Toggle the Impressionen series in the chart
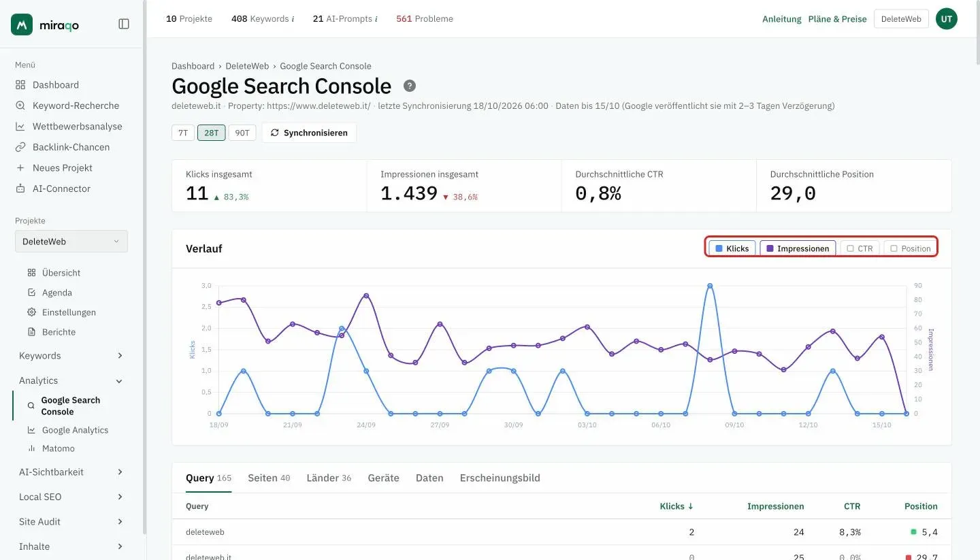The image size is (980, 560). 798,248
